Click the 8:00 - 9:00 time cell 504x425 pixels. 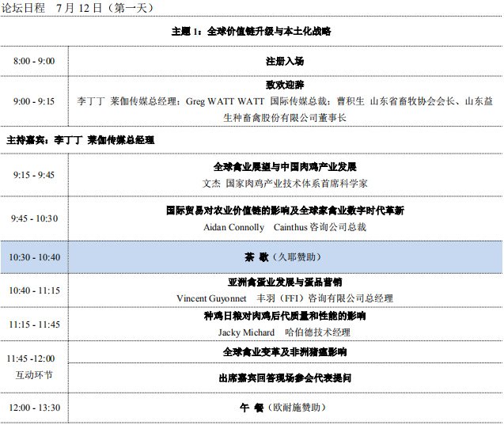point(34,61)
